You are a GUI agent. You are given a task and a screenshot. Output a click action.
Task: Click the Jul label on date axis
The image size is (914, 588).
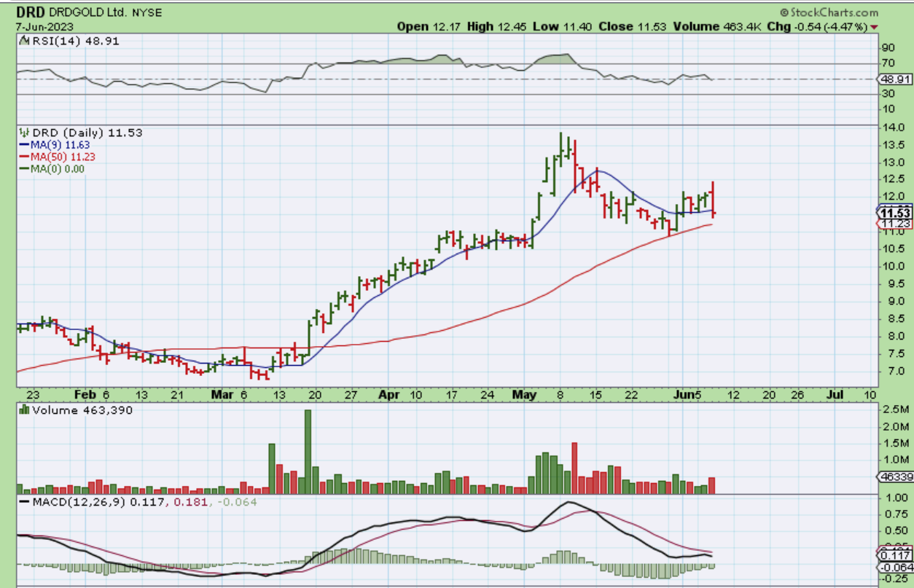(x=836, y=394)
